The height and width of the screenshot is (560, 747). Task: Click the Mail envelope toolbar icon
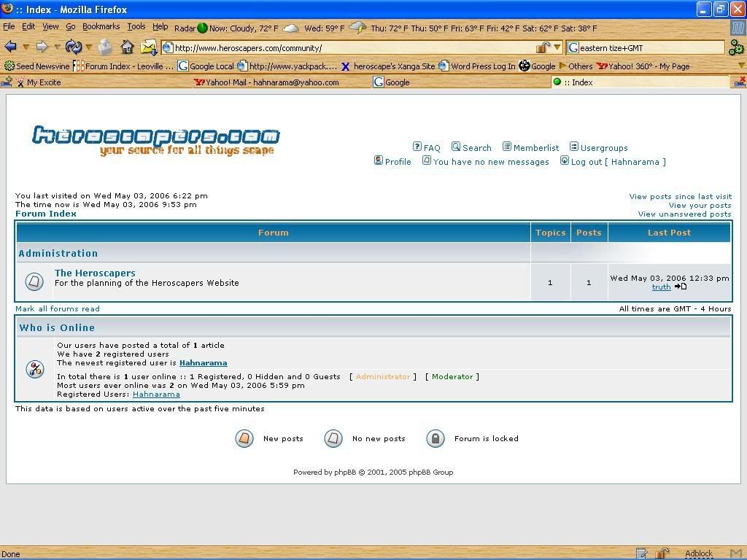149,47
